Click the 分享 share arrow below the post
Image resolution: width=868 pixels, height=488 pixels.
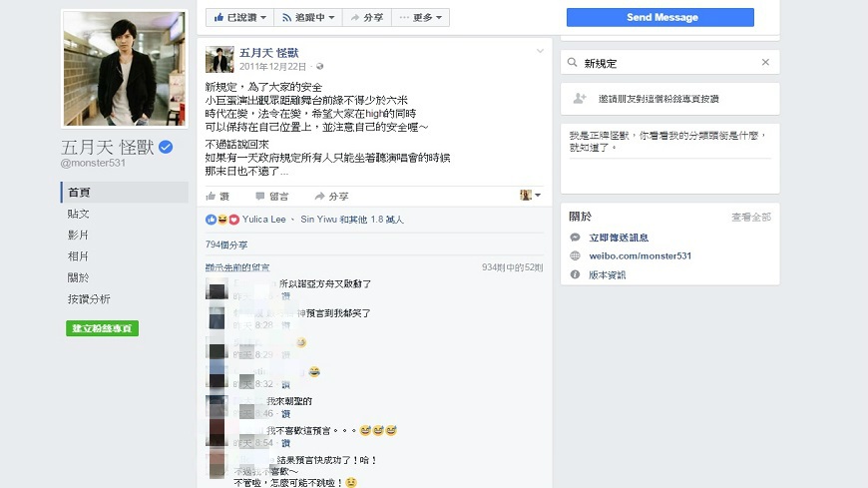[x=319, y=196]
